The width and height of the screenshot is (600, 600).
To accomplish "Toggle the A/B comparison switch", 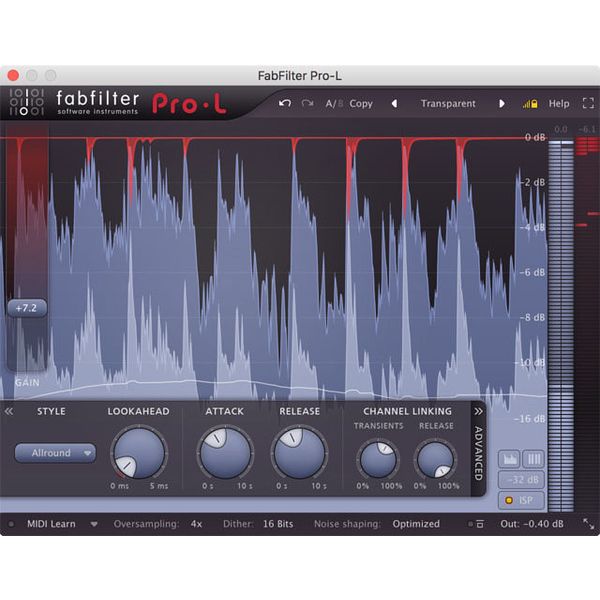I will pos(334,104).
